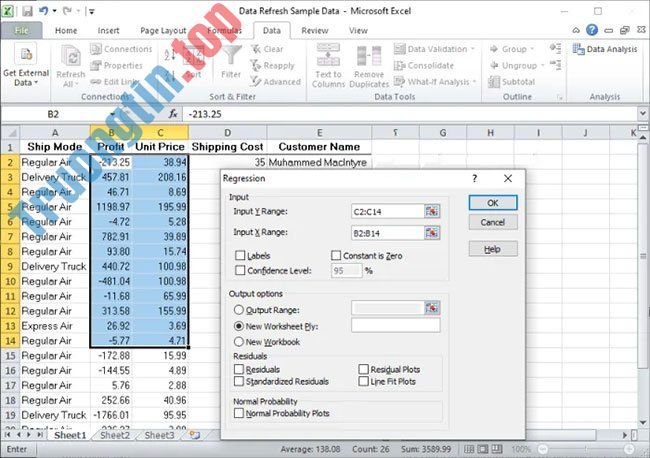Image resolution: width=650 pixels, height=458 pixels.
Task: Switch to the Sheet2 worksheet tab
Action: (x=115, y=435)
